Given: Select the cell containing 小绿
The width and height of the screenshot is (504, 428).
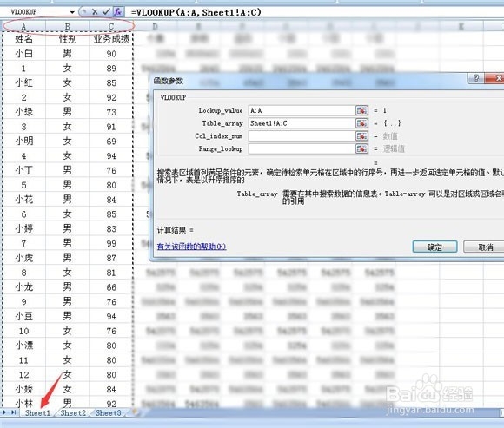Looking at the screenshot, I should 23,112.
